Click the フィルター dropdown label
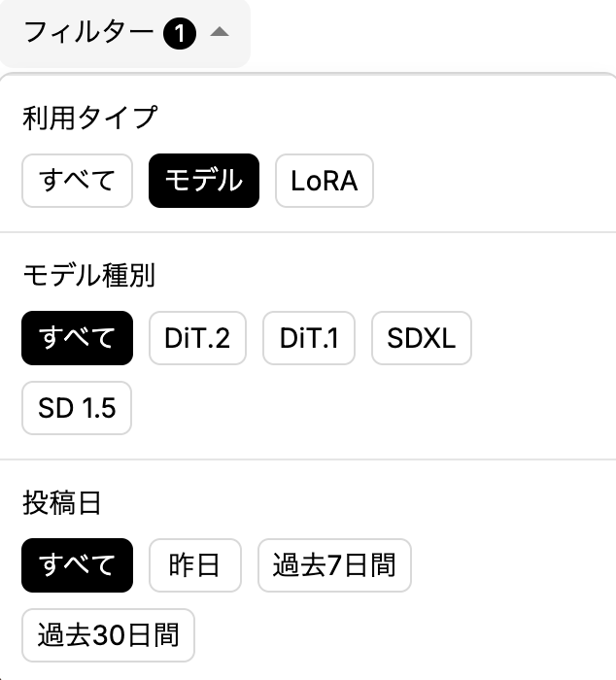 pyautogui.click(x=87, y=34)
